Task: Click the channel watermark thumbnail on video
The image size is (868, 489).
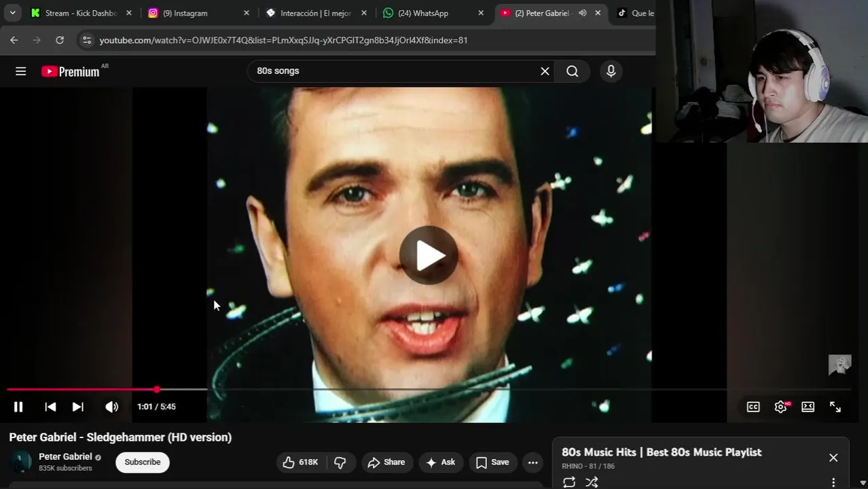Action: point(840,365)
